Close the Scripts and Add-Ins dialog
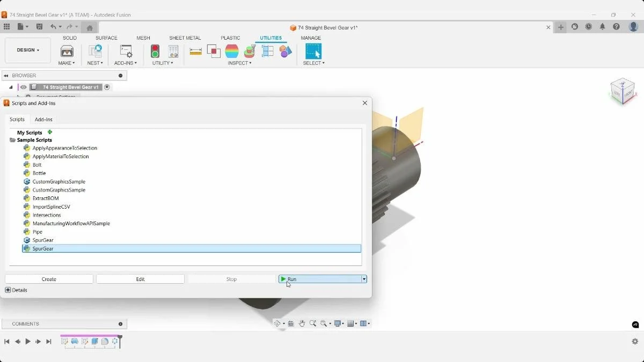This screenshot has width=644, height=362. (365, 103)
